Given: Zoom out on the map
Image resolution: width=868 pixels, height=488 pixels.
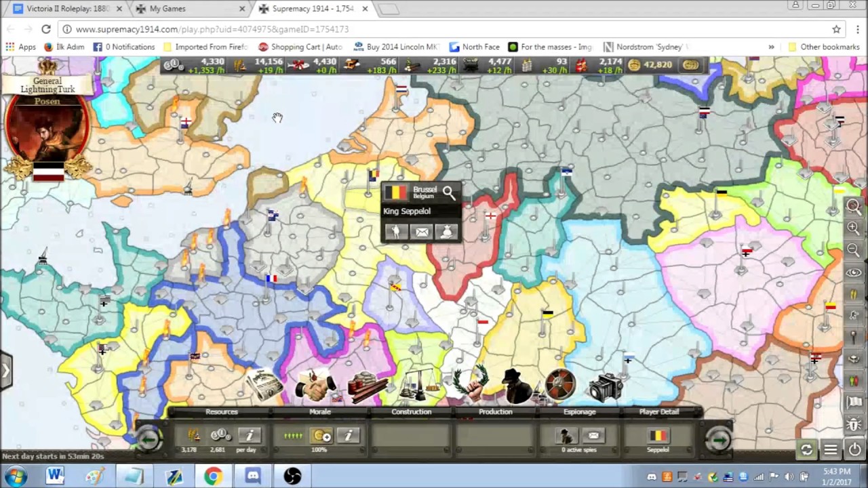Looking at the screenshot, I should coord(854,250).
